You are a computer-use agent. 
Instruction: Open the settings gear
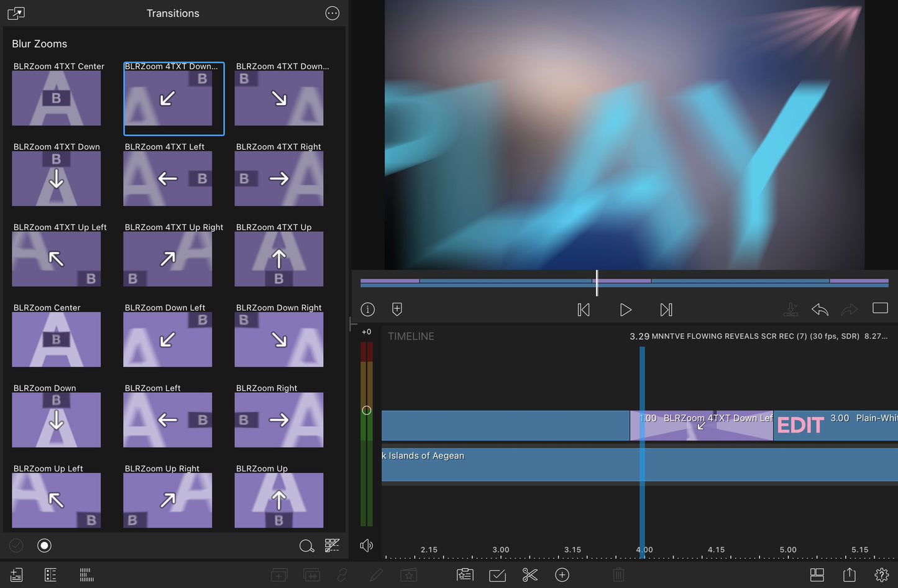pyautogui.click(x=881, y=575)
